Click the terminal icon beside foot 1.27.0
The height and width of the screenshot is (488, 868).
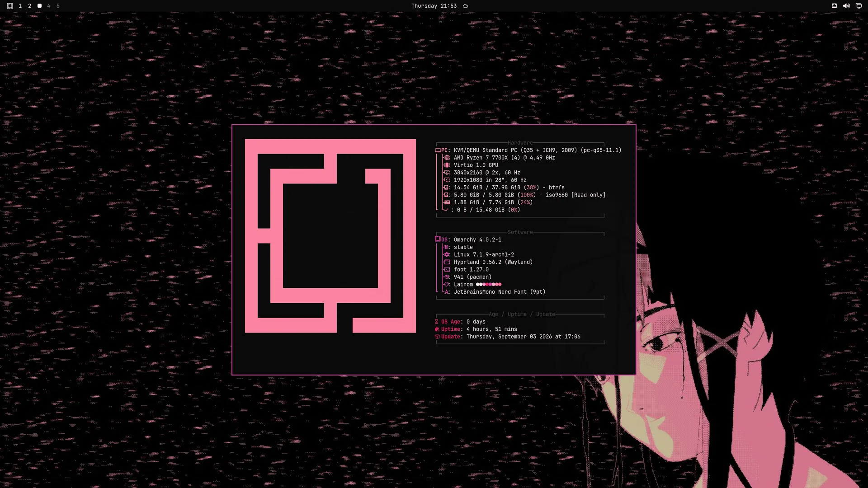tap(447, 270)
